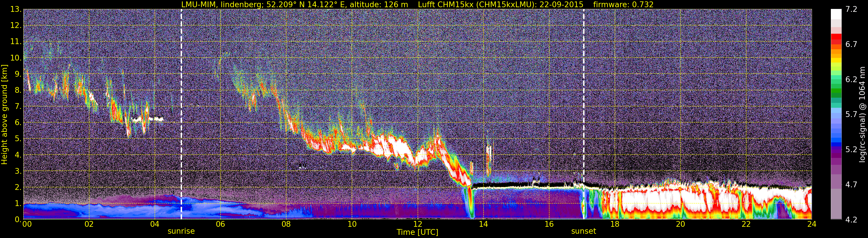
Task: Click the y-axis tick label '5.'
Action: 18,139
